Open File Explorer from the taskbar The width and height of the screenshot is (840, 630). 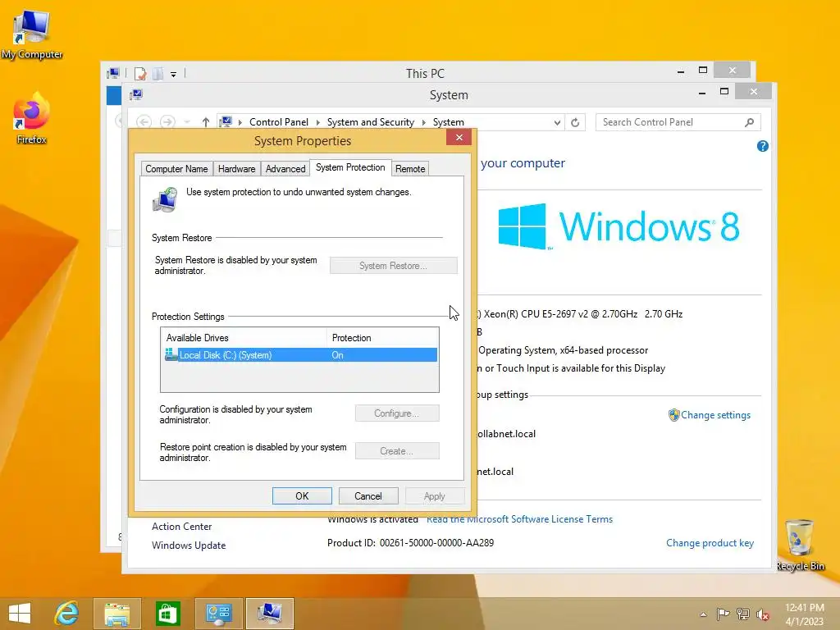point(116,614)
